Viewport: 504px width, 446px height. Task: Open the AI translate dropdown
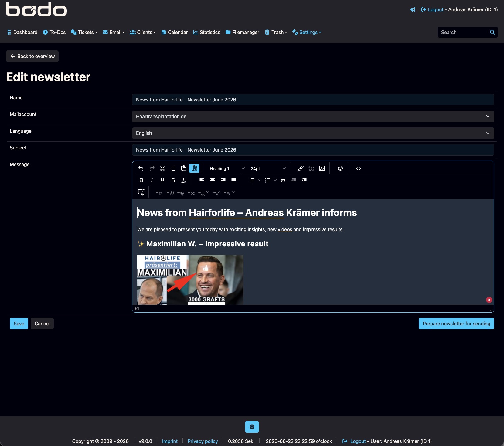coord(229,192)
